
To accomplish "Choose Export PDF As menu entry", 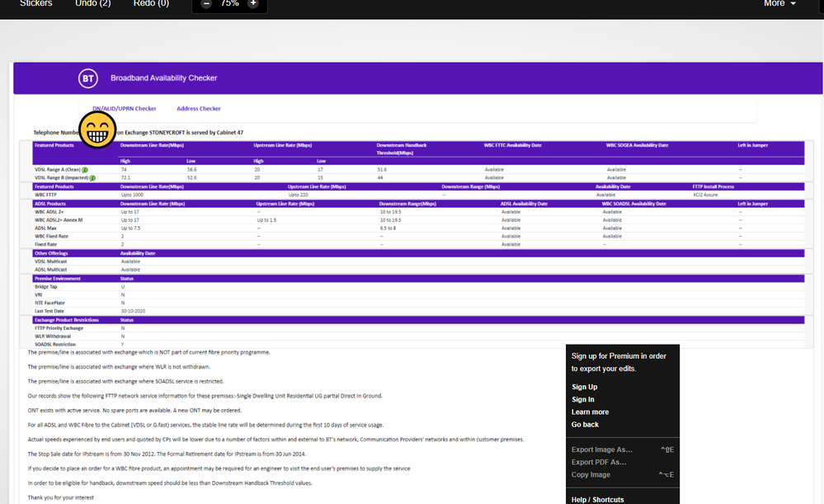I will point(600,462).
